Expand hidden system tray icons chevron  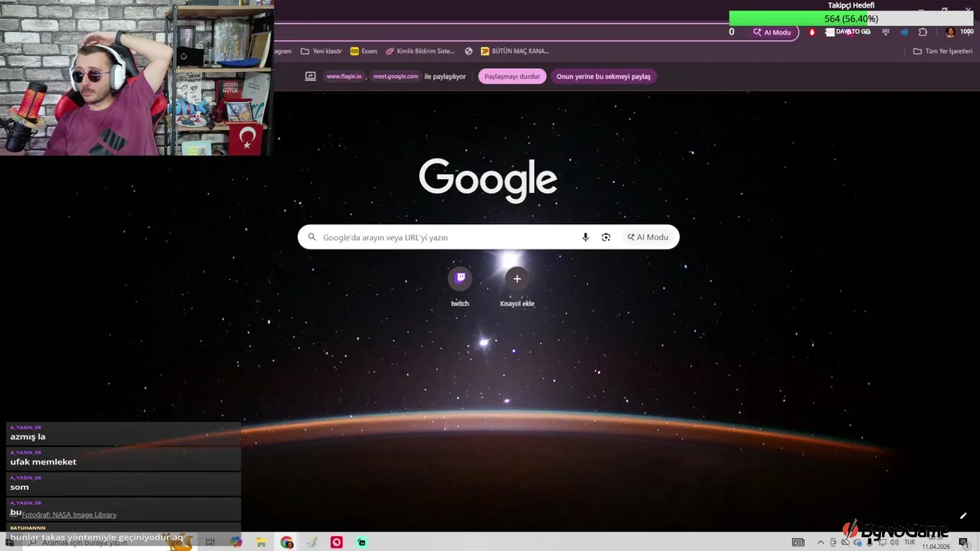[x=821, y=543]
